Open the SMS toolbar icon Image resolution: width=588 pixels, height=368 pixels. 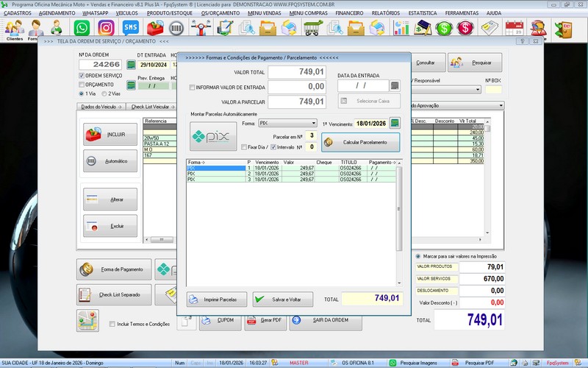(x=130, y=28)
